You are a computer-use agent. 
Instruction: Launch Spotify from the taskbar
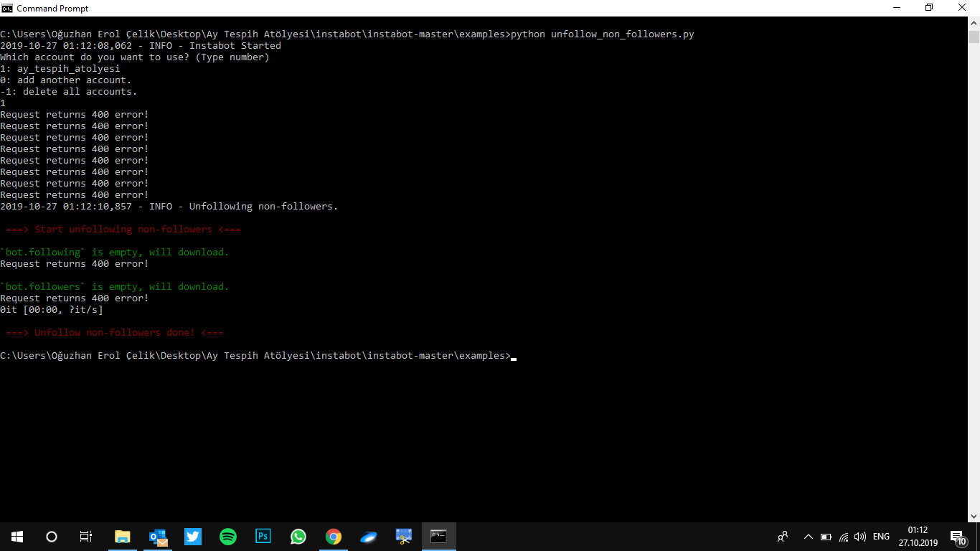227,536
